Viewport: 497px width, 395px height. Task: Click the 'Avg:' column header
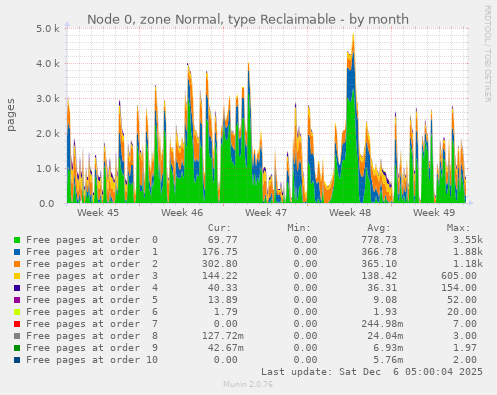[379, 228]
